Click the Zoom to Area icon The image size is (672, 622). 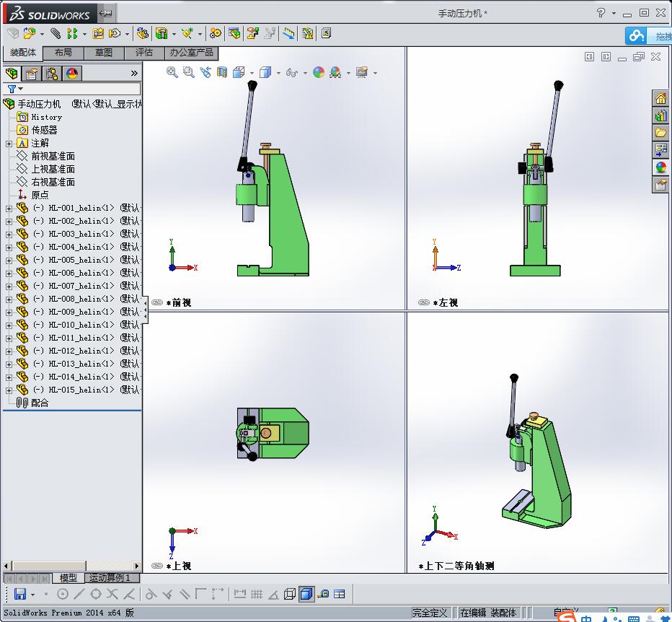point(189,72)
